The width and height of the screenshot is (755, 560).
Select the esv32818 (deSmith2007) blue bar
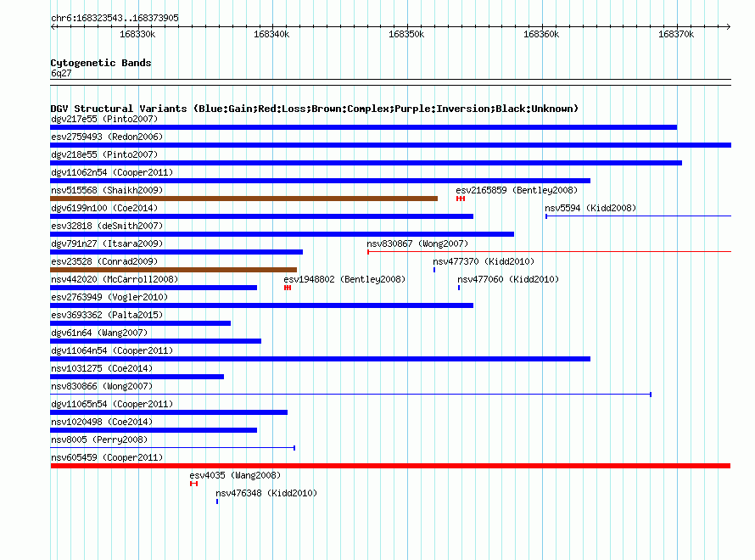[x=282, y=234]
